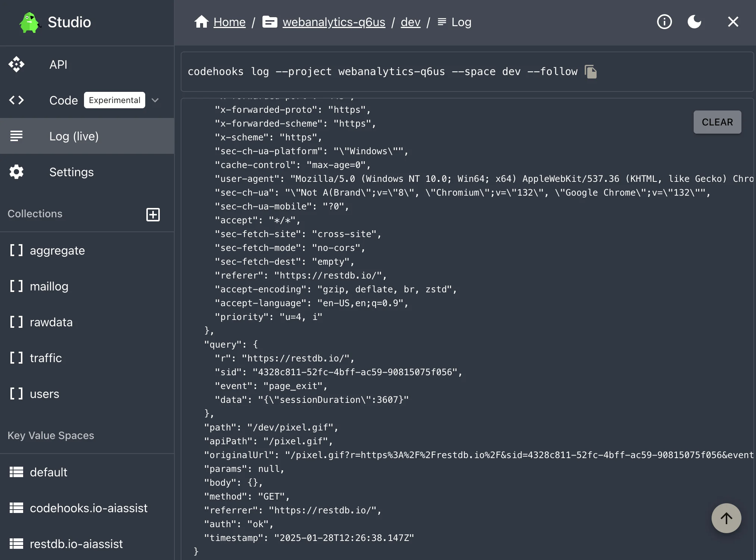Viewport: 756px width, 560px height.
Task: Click the rawdata collection bracket icon
Action: pos(16,322)
